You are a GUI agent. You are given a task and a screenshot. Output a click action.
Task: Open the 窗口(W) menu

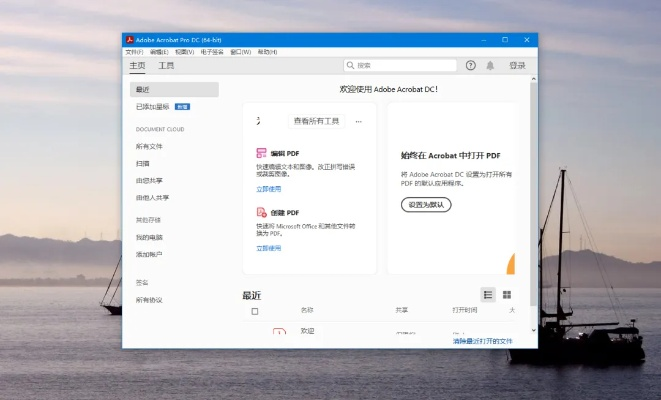241,52
